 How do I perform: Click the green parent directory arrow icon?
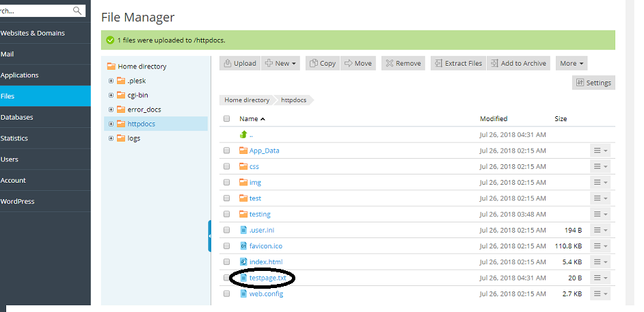[x=243, y=135]
